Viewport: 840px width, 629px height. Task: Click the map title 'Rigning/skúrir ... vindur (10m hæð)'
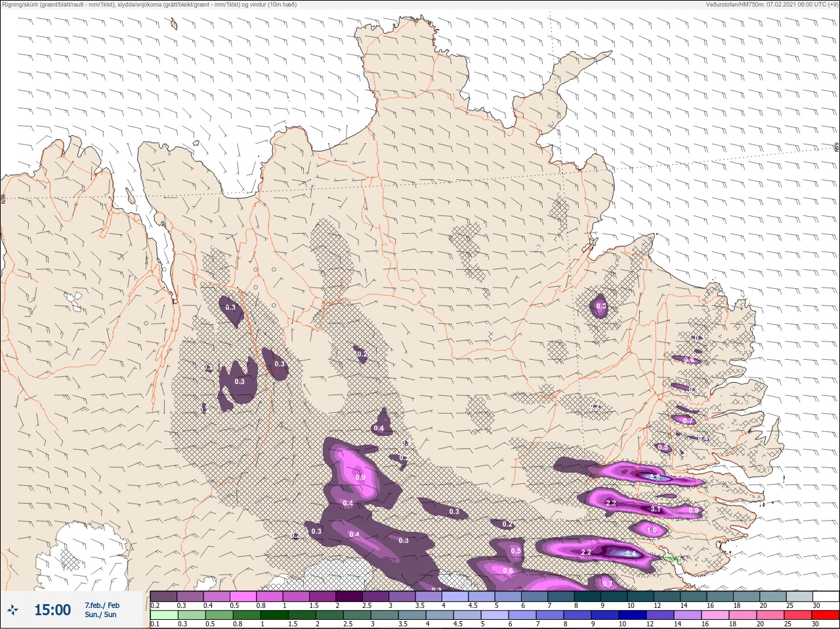coord(150,5)
